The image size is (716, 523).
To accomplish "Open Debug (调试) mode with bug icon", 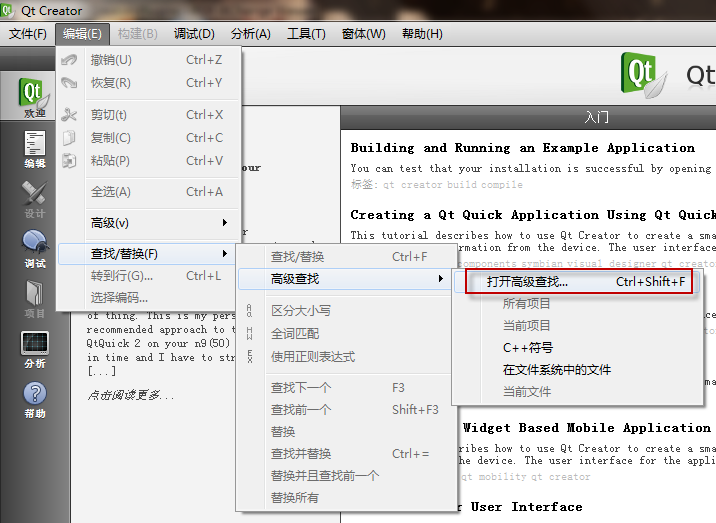I will coord(35,249).
